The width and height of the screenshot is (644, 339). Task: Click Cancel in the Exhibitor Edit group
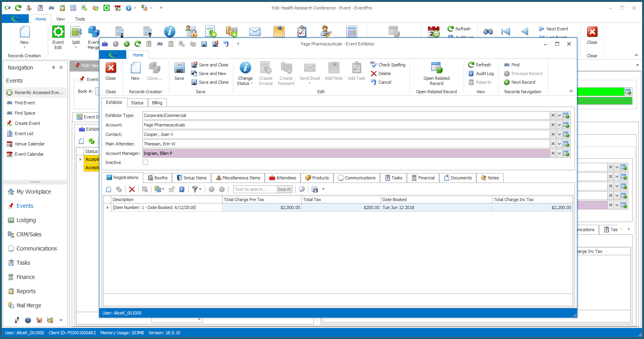tap(381, 82)
